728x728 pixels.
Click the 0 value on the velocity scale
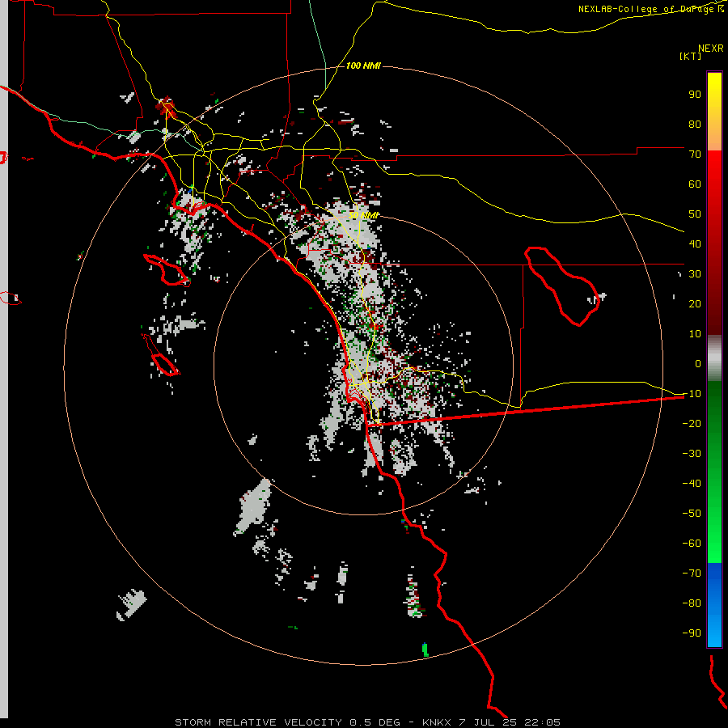pos(698,363)
